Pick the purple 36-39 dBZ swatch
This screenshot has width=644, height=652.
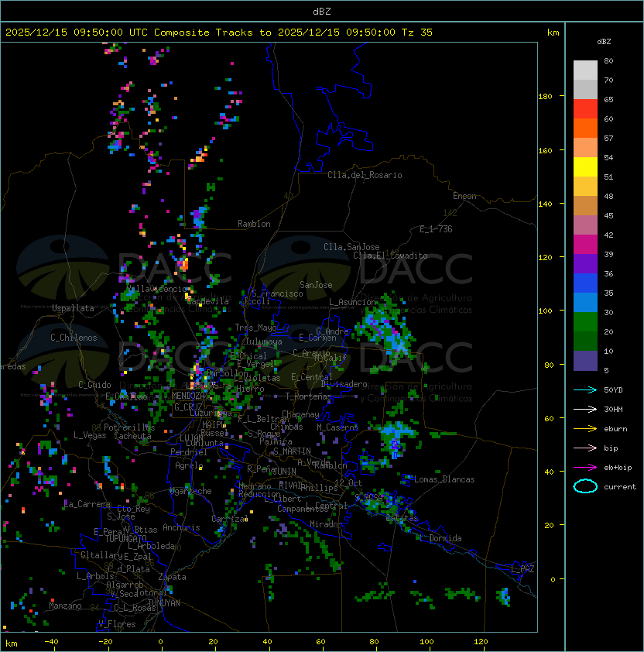click(x=585, y=263)
